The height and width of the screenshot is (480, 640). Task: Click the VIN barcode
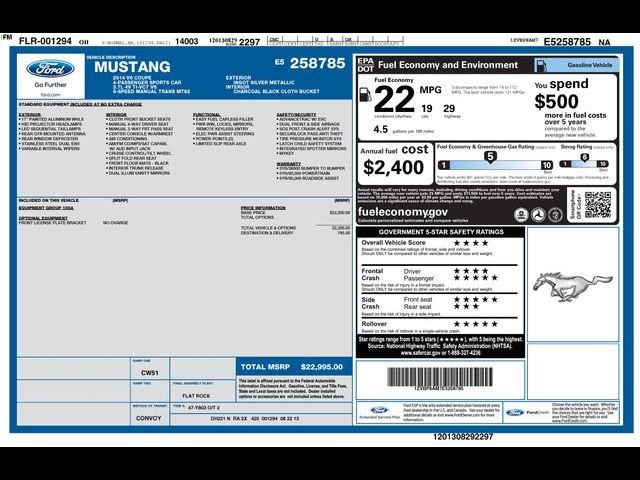click(440, 377)
